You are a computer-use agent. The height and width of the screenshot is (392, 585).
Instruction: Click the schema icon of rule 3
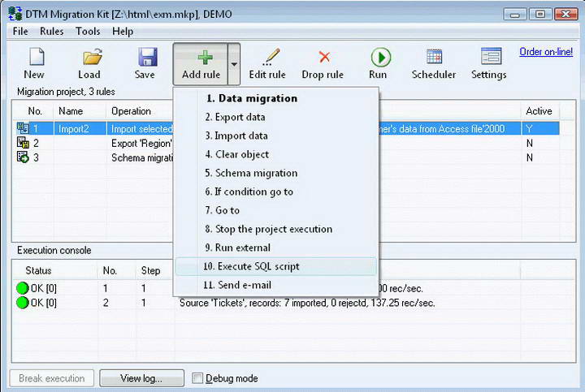click(x=23, y=157)
